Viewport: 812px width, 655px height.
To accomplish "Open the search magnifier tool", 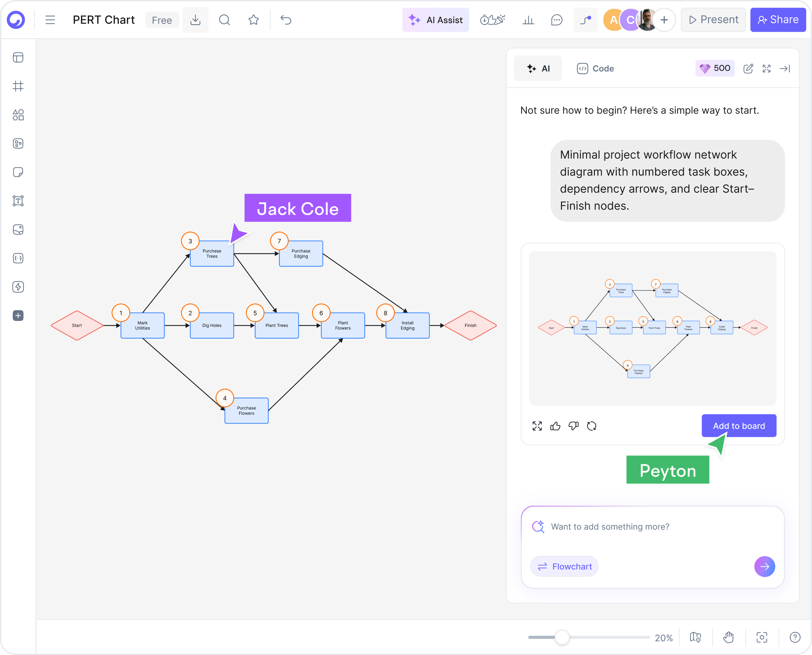I will point(224,20).
